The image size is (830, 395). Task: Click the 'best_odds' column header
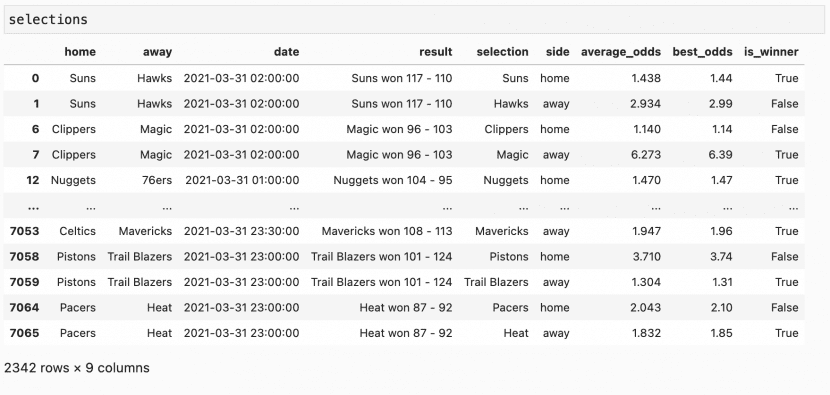(702, 52)
